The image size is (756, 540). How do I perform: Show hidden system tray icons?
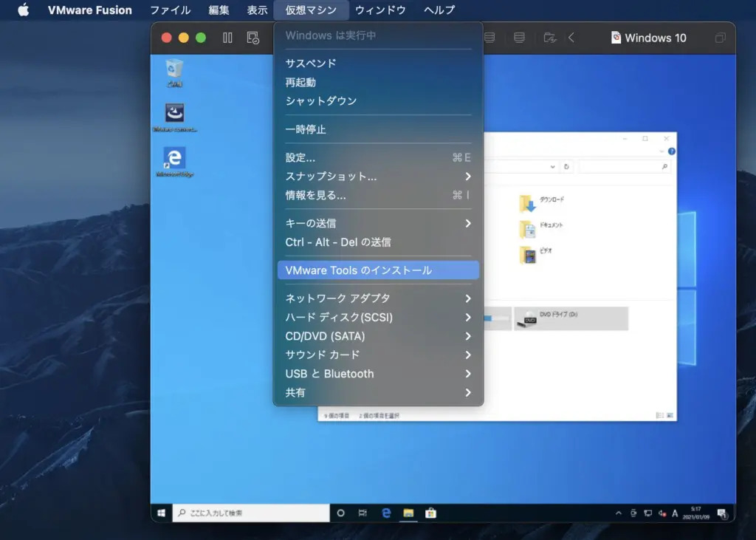point(619,513)
